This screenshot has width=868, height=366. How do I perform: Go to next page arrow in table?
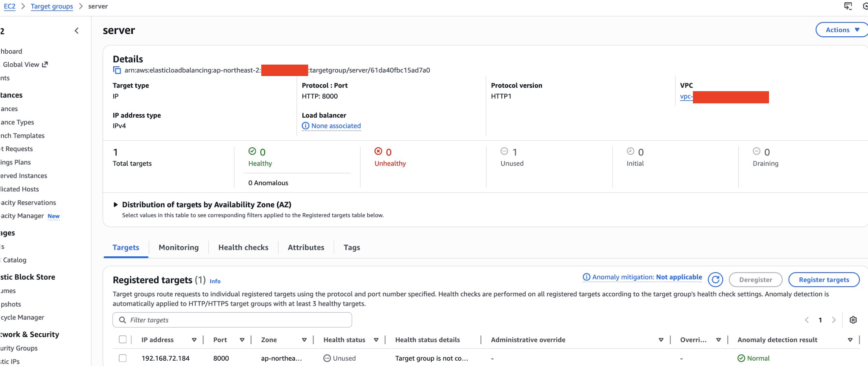point(834,320)
